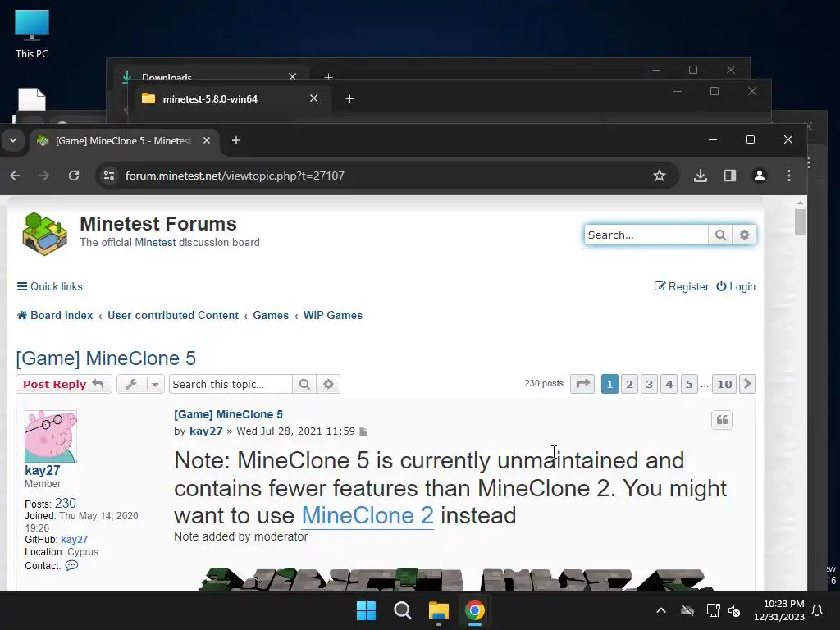Open Board index breadcrumb
The width and height of the screenshot is (840, 630).
click(x=55, y=316)
